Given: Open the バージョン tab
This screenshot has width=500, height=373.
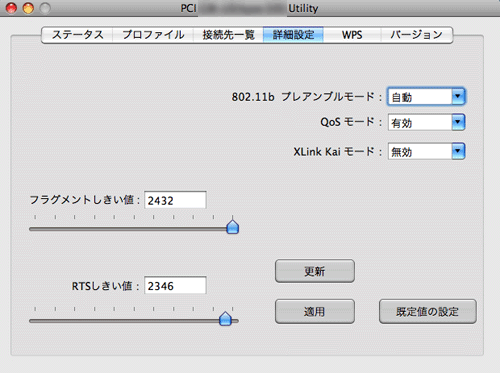Looking at the screenshot, I should click(x=416, y=35).
